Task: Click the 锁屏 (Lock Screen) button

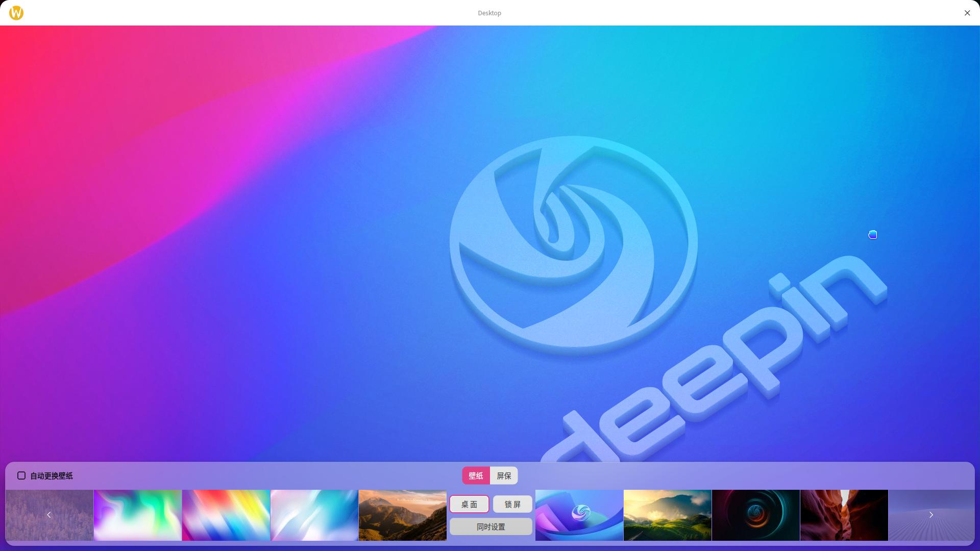Action: (512, 504)
